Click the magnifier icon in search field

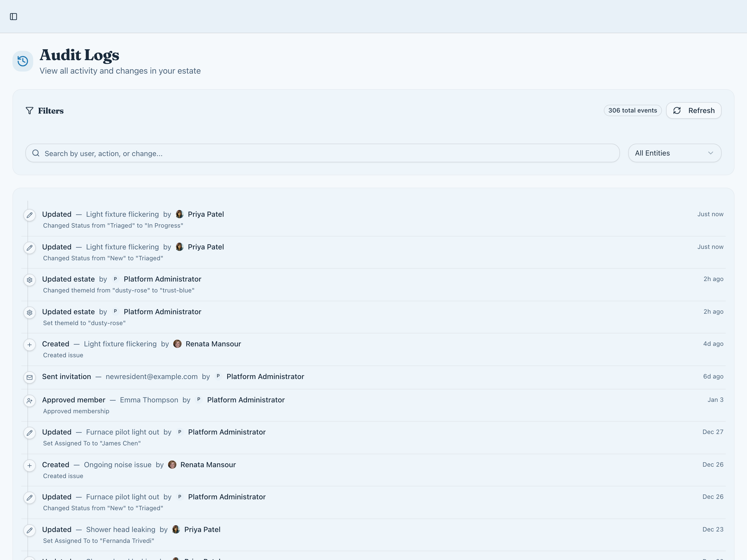[36, 153]
